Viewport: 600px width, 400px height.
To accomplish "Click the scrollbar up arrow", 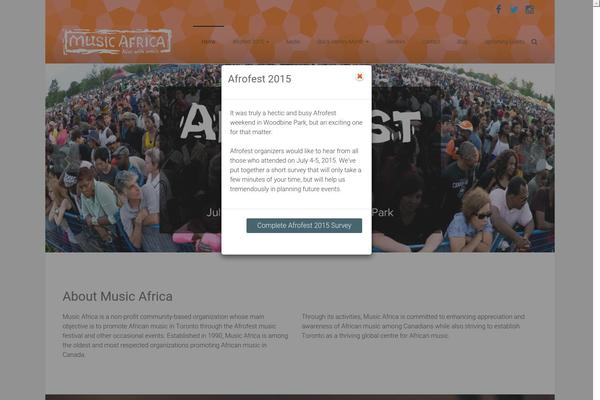I will [x=596, y=3].
